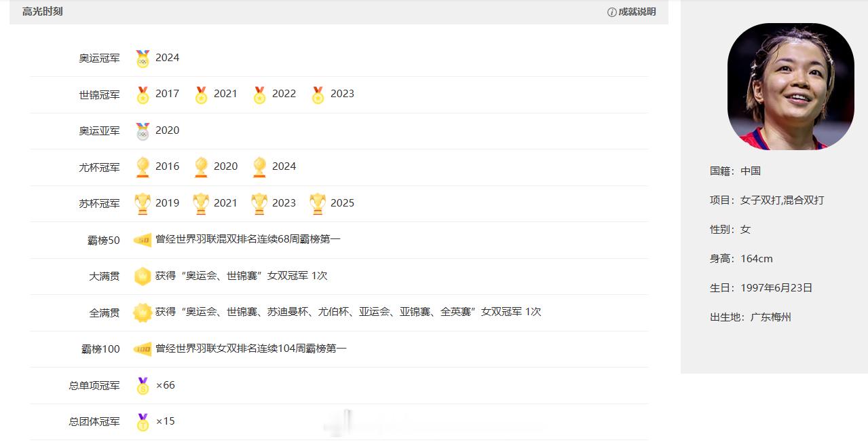This screenshot has width=868, height=445.
Task: Click the ×15 team titles count
Action: click(x=166, y=421)
